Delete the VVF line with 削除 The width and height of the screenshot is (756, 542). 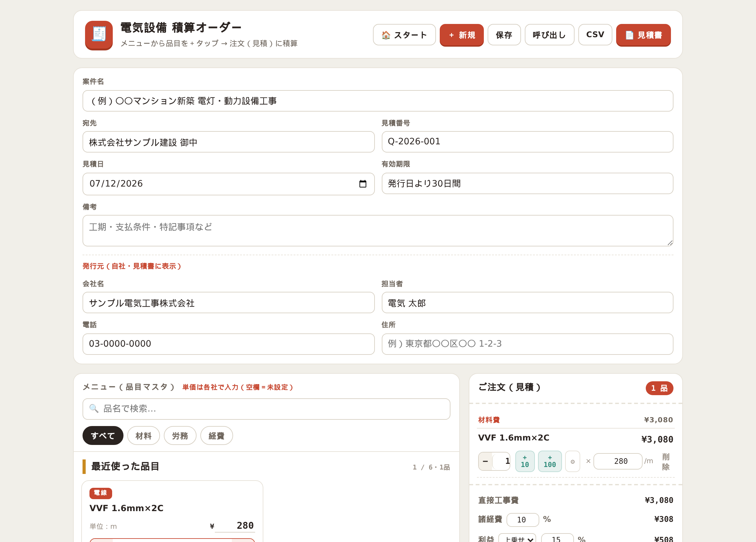(x=665, y=461)
